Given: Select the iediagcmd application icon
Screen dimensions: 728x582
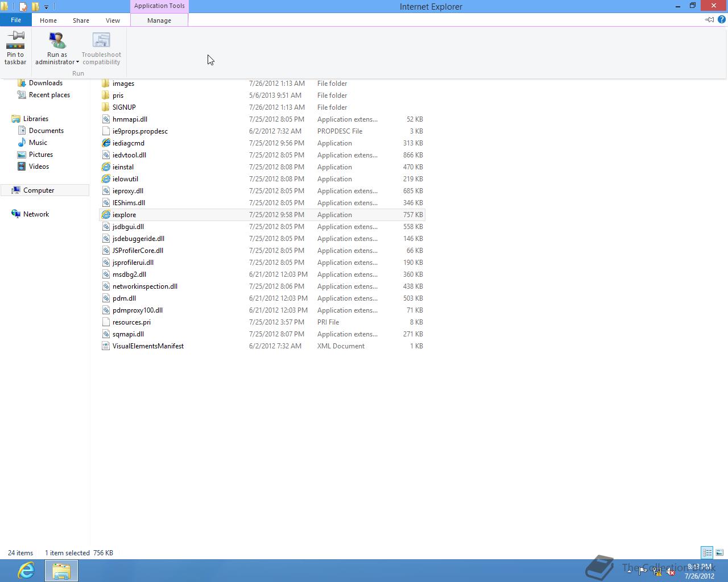Looking at the screenshot, I should pyautogui.click(x=106, y=143).
